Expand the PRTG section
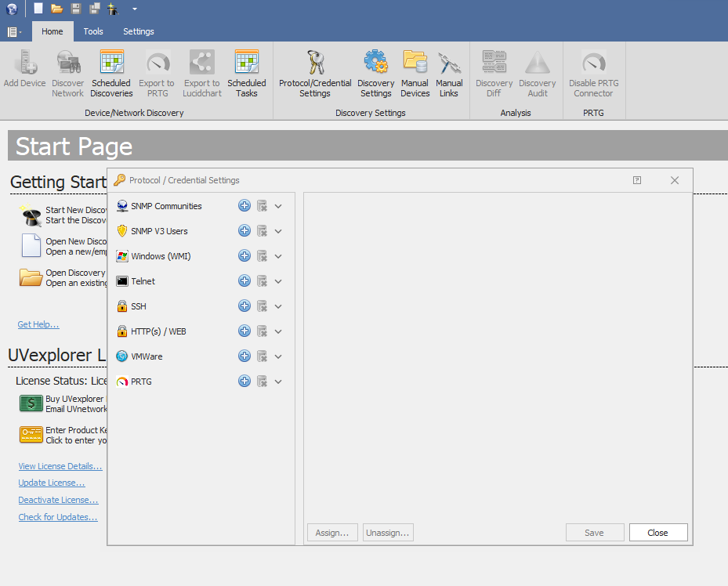The width and height of the screenshot is (728, 586). coord(278,382)
